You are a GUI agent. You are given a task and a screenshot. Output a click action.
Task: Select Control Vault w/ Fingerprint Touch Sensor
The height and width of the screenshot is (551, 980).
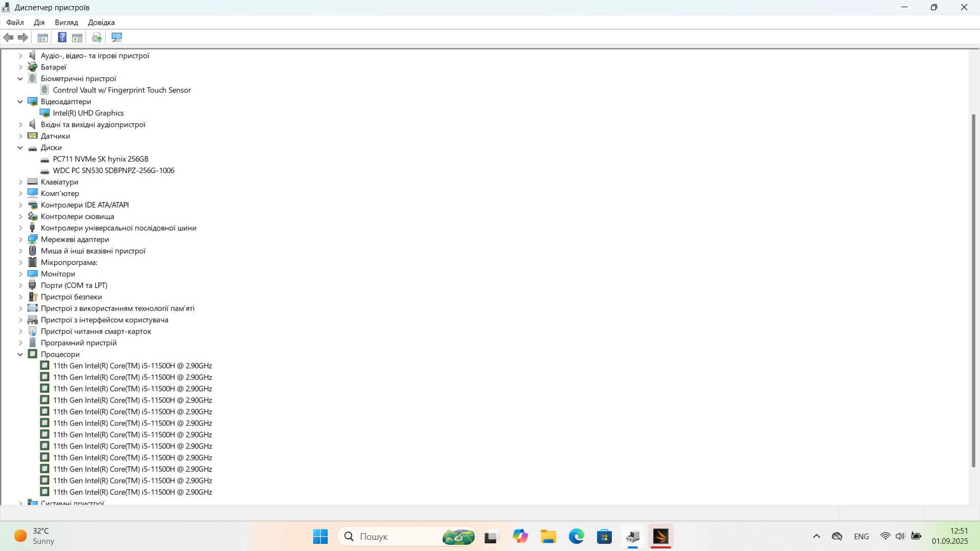pos(122,90)
